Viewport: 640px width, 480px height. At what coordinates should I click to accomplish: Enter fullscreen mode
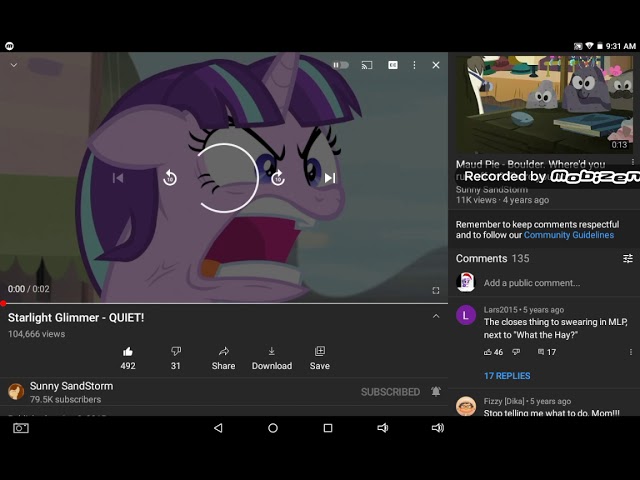click(x=436, y=290)
